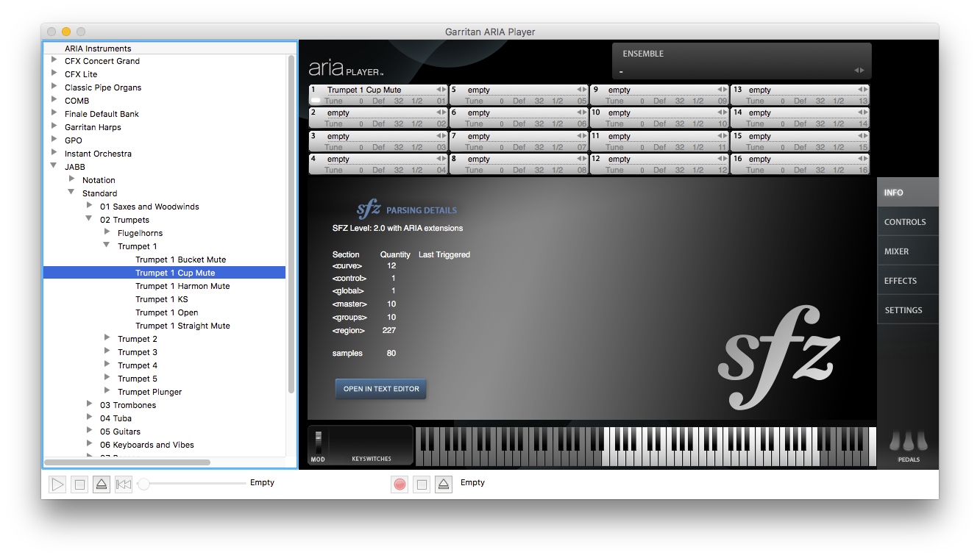Select Trumpet 1 Open instrument
This screenshot has height=558, width=980.
(x=166, y=312)
